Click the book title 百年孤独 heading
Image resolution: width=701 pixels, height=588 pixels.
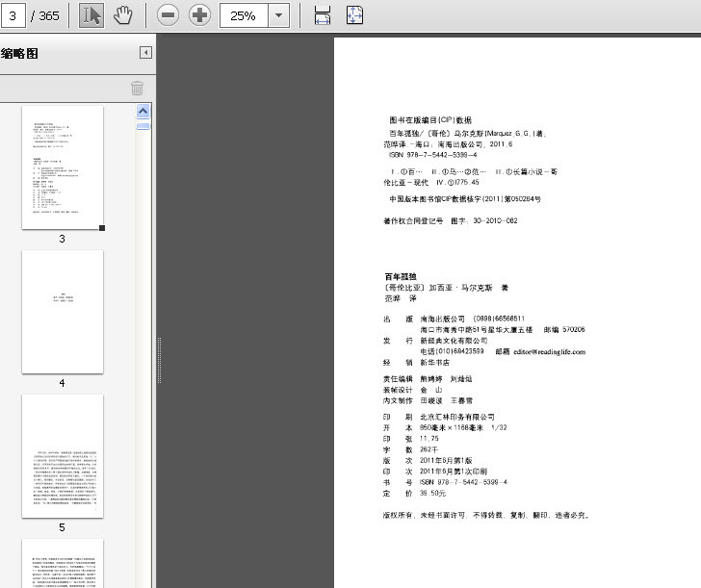click(401, 276)
